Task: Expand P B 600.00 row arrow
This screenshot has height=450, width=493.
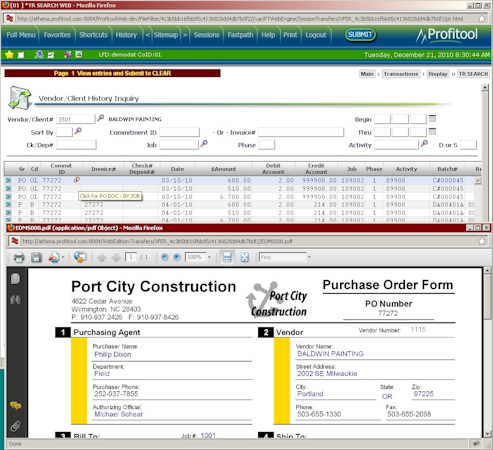Action: pos(8,204)
